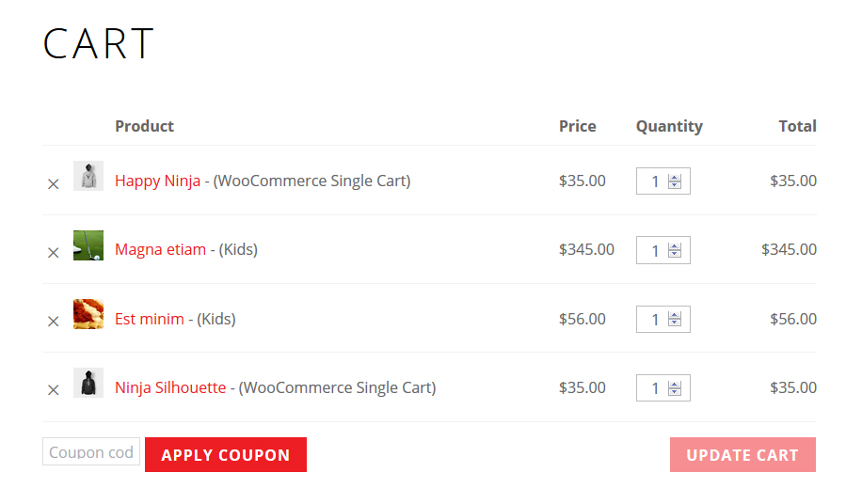
Task: Open the Ninja Silhouette black hoodie thumbnail
Action: pyautogui.click(x=88, y=383)
